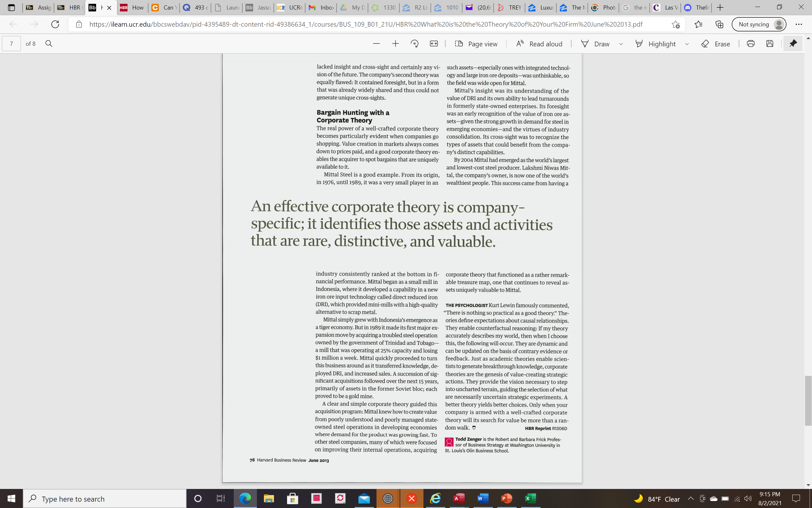Switch to the UCRiv tab
This screenshot has width=812, height=508.
tap(289, 7)
